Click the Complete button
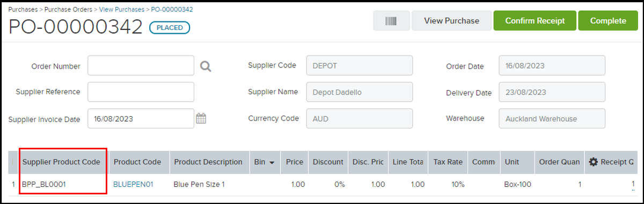This screenshot has height=204, width=644. (x=608, y=21)
